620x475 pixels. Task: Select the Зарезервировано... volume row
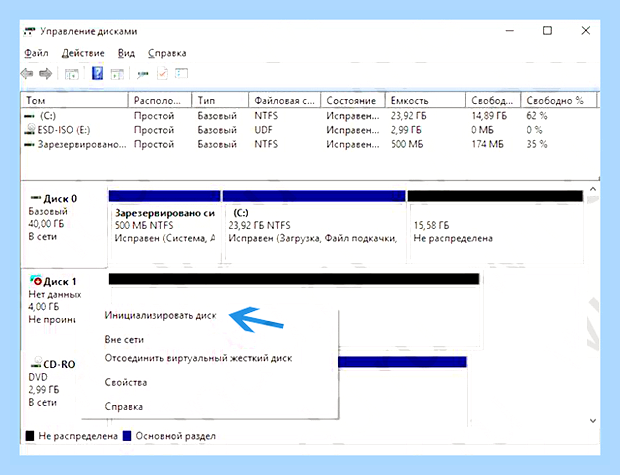tap(310, 144)
